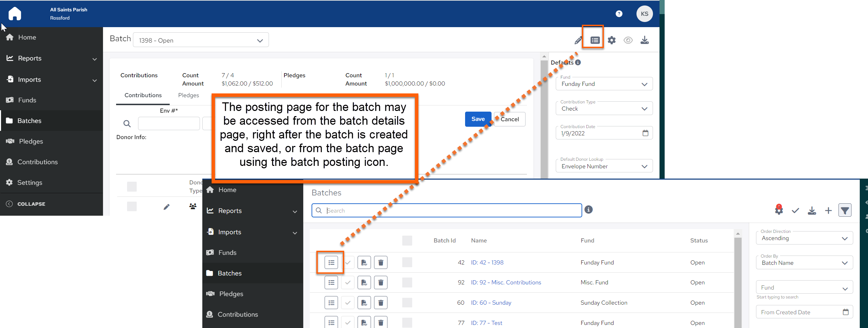Open the Order By Batch Name dropdown

804,263
